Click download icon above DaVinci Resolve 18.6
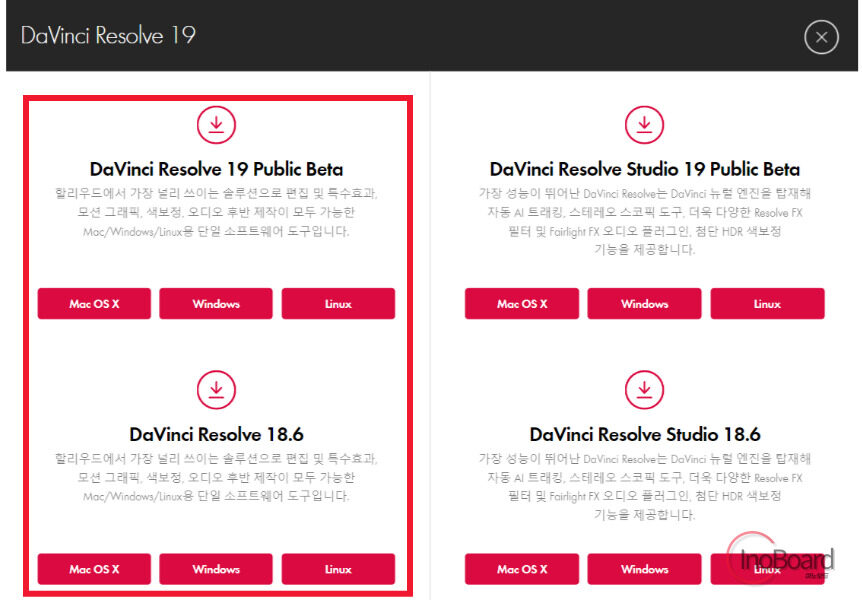 [x=216, y=390]
